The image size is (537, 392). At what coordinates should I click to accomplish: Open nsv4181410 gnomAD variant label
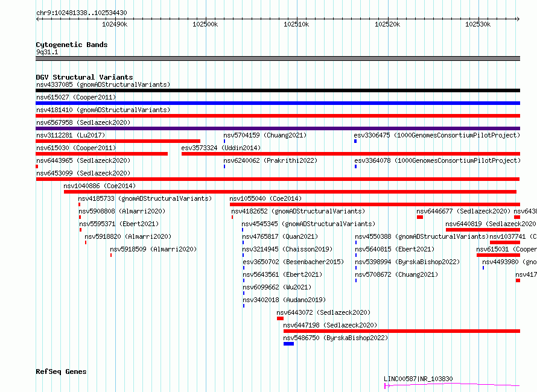point(103,110)
